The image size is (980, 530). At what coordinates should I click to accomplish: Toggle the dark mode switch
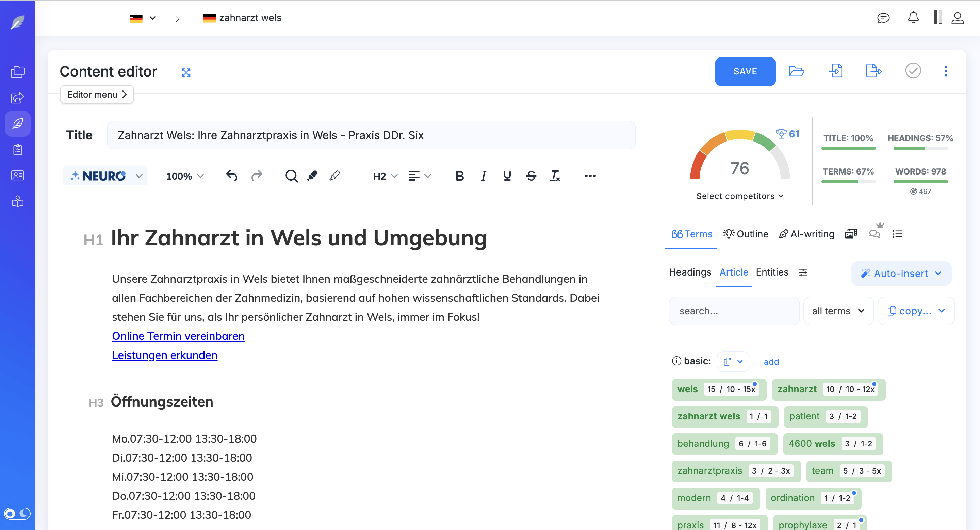[x=17, y=513]
